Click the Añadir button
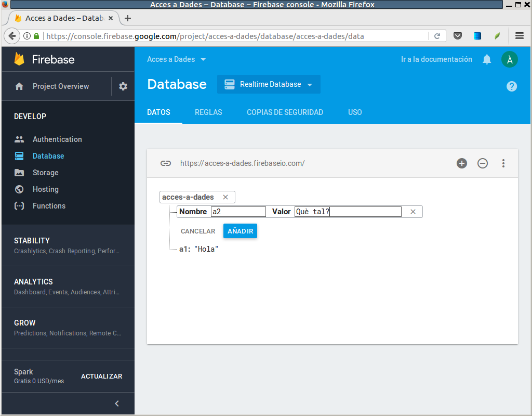532x416 pixels. click(240, 231)
